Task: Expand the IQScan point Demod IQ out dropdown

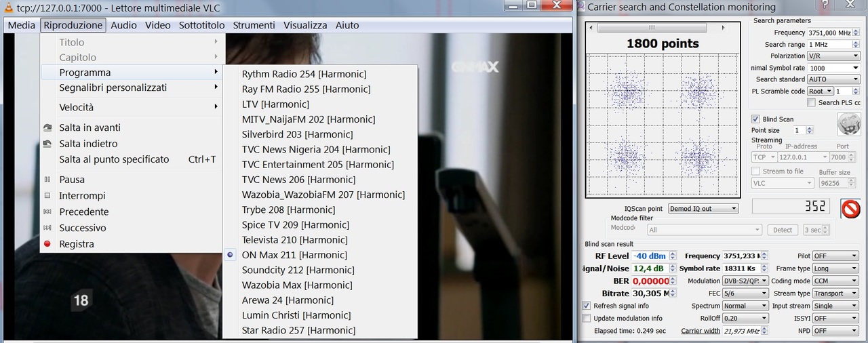Action: 703,209
